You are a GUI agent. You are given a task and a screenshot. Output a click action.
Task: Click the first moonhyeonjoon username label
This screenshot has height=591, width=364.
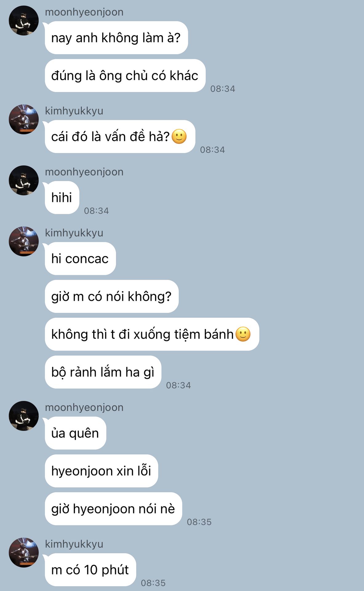[84, 12]
